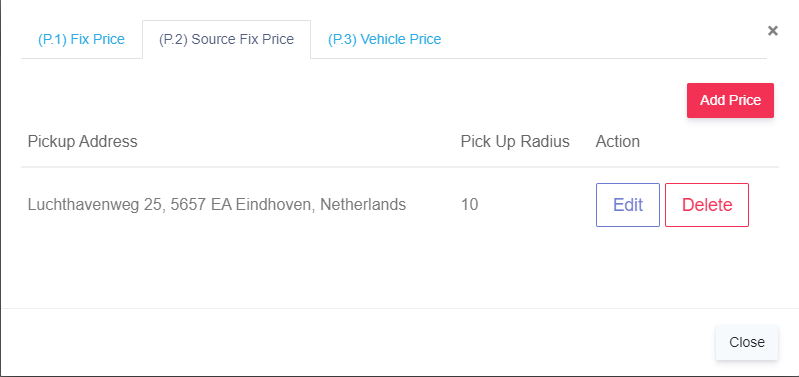
Task: Dismiss the dialog with the X icon
Action: coord(773,31)
